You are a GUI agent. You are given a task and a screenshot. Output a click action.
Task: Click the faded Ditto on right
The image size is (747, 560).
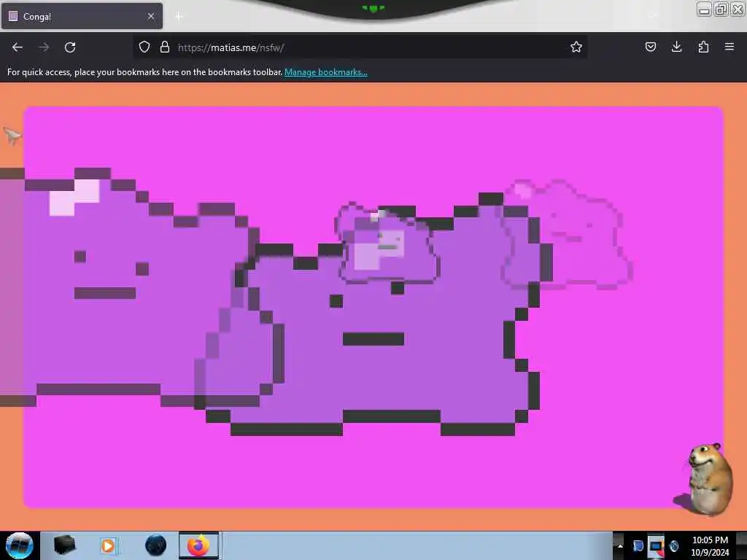pos(567,236)
